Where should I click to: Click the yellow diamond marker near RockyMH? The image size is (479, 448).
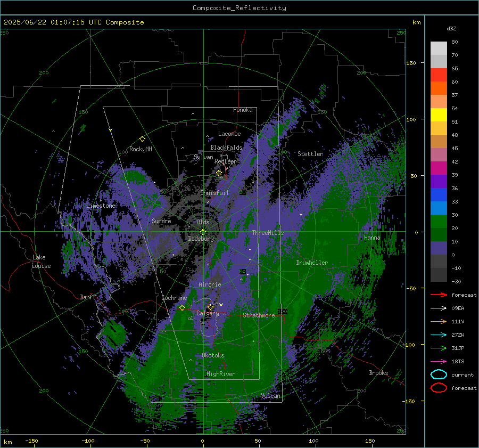point(142,139)
